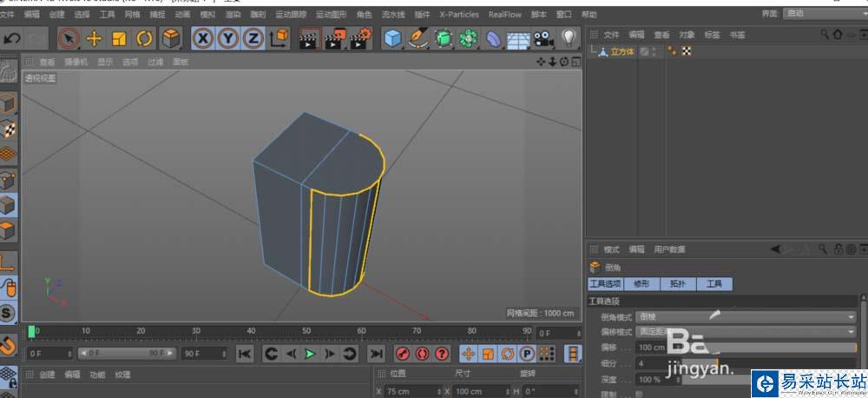Click the 偏移 100 cm input field

click(651, 348)
